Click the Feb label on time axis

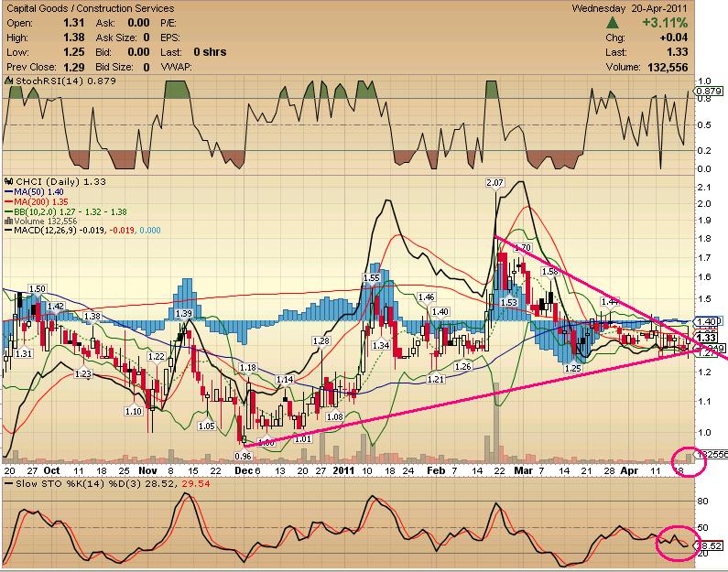436,470
